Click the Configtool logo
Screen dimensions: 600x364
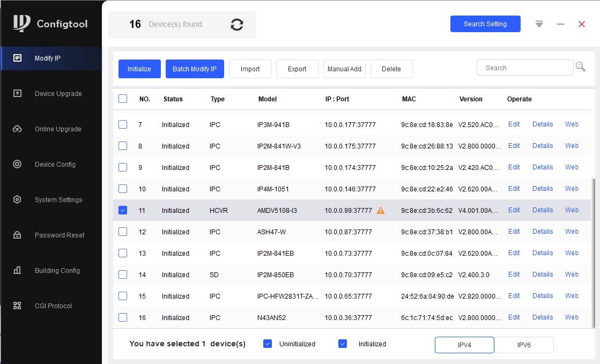point(21,23)
